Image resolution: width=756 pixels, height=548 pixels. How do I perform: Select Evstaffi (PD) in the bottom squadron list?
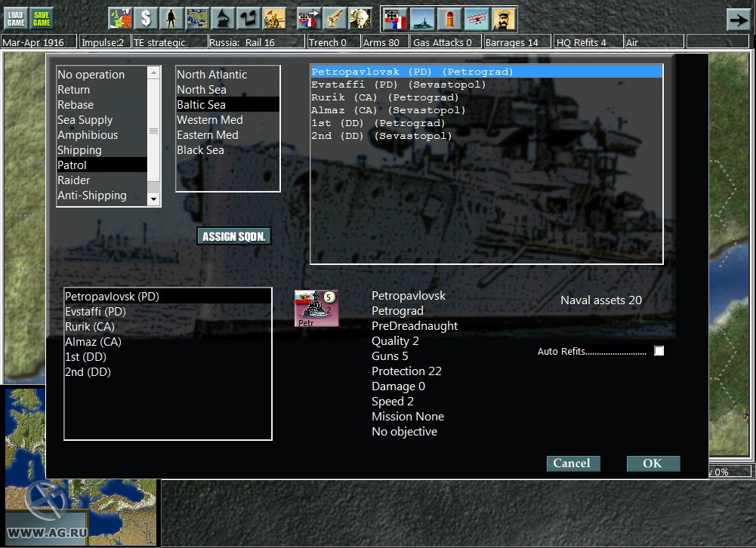[x=168, y=311]
